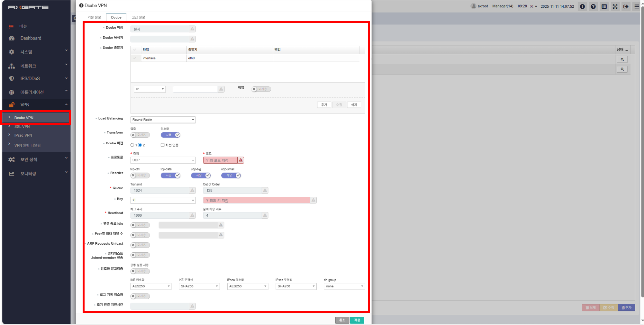The width and height of the screenshot is (644, 325).
Task: Switch to the 고급 설정 tab
Action: pyautogui.click(x=138, y=17)
